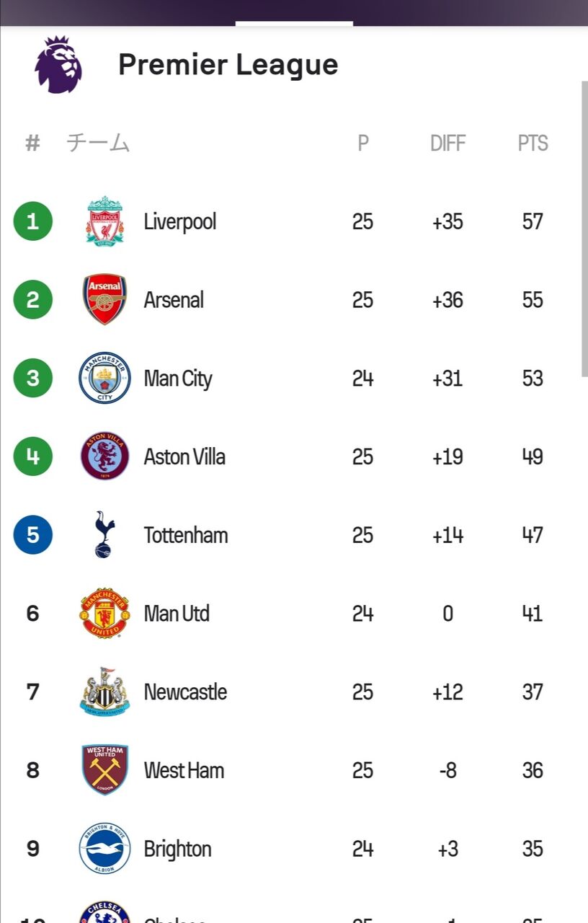Tap the Arsenal club crest
This screenshot has height=923, width=588.
pyautogui.click(x=104, y=299)
